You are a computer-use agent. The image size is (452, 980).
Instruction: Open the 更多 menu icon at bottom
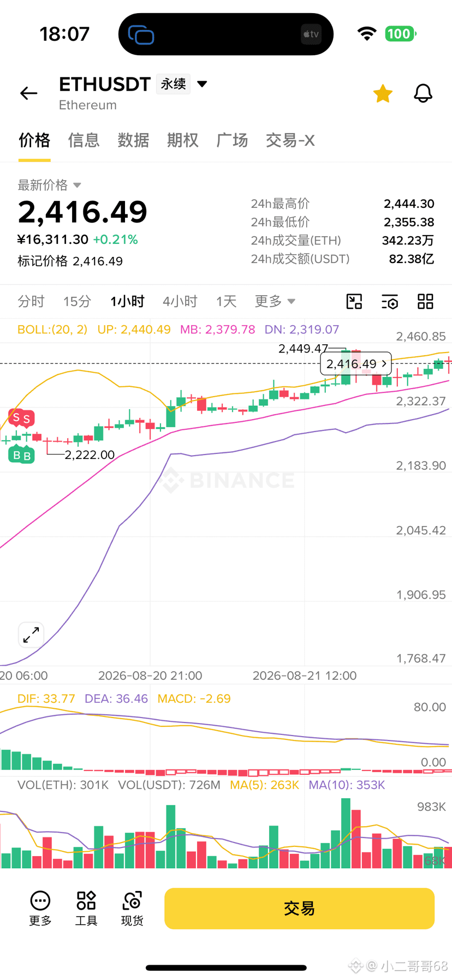[x=40, y=909]
